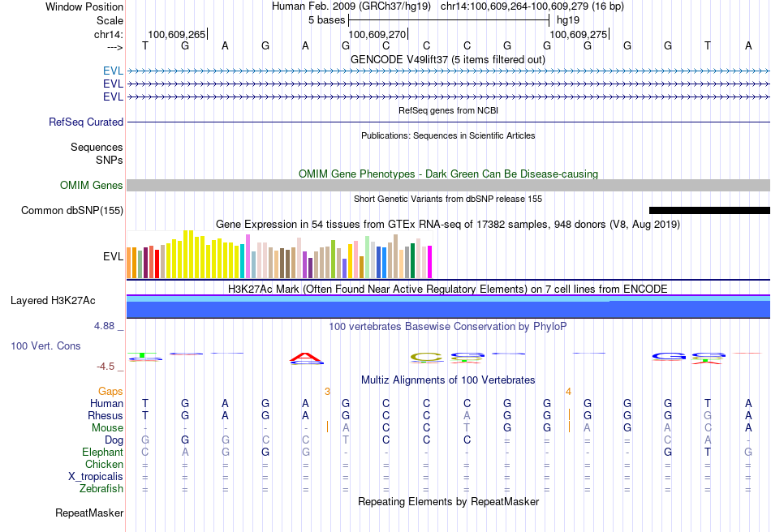771x532 pixels.
Task: Click the first light-blue EVL transcript label
Action: pos(113,71)
